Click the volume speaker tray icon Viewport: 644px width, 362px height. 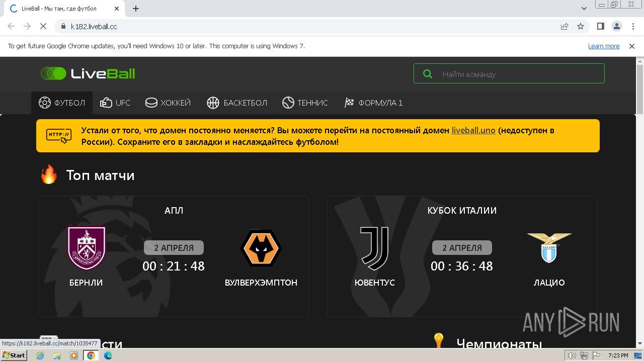pos(573,355)
